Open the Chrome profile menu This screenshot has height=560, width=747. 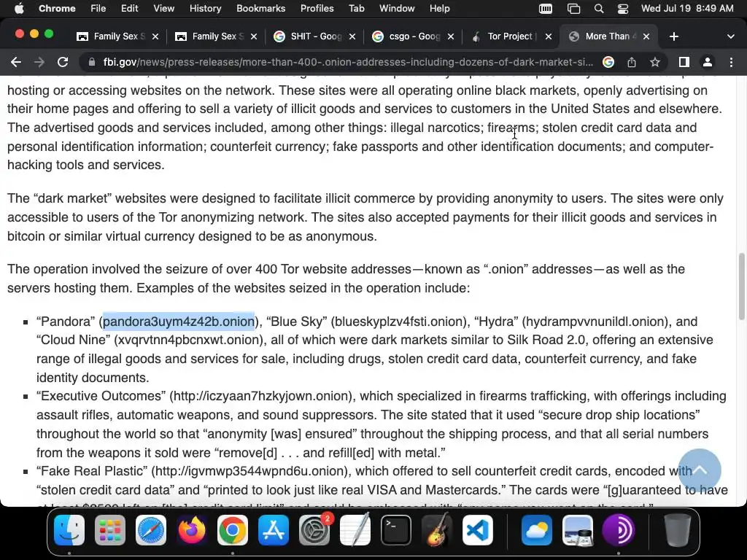click(708, 63)
